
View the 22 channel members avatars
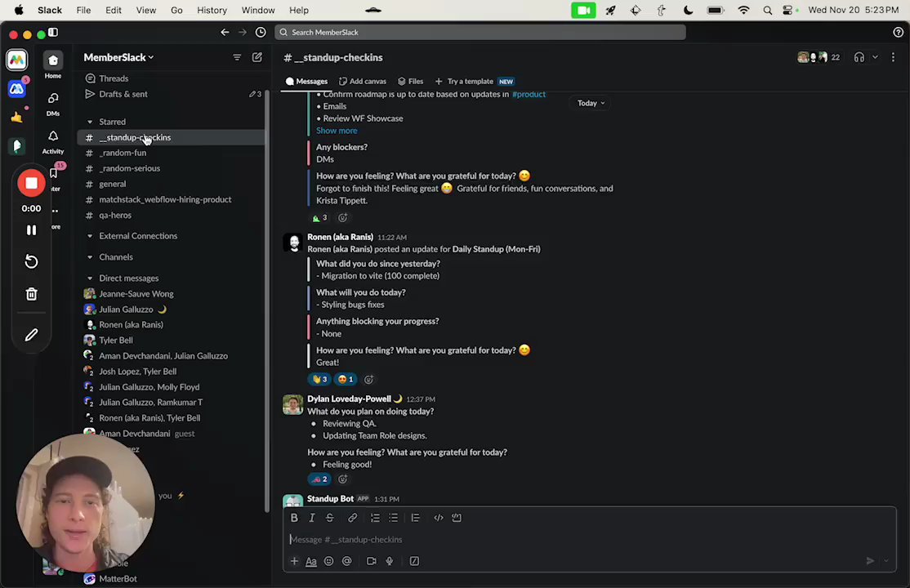[x=819, y=57]
